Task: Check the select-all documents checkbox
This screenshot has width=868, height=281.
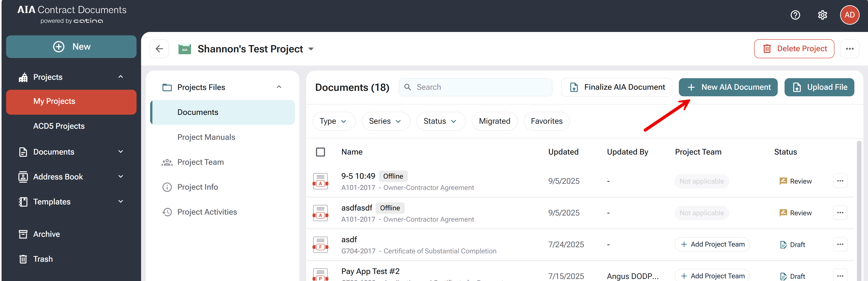Action: 320,152
